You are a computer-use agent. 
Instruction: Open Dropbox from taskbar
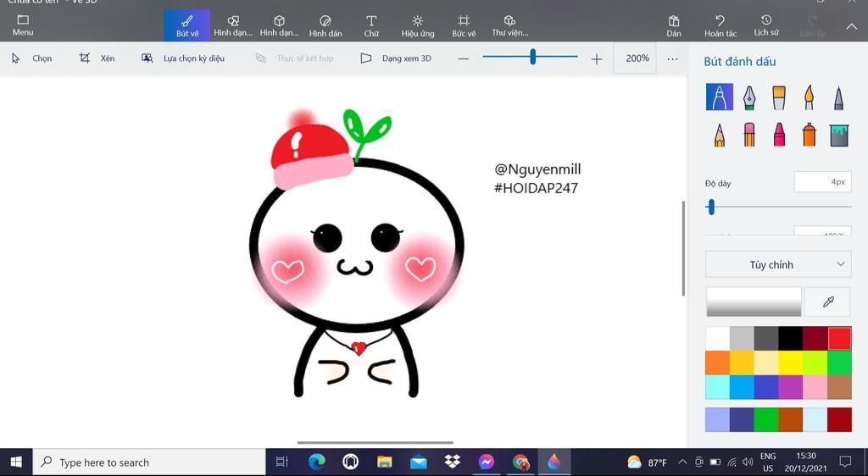pyautogui.click(x=453, y=462)
